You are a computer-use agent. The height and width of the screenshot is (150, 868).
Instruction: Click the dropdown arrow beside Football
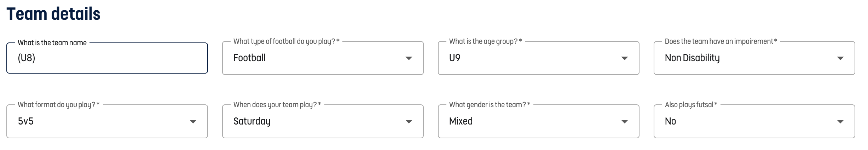click(x=409, y=58)
